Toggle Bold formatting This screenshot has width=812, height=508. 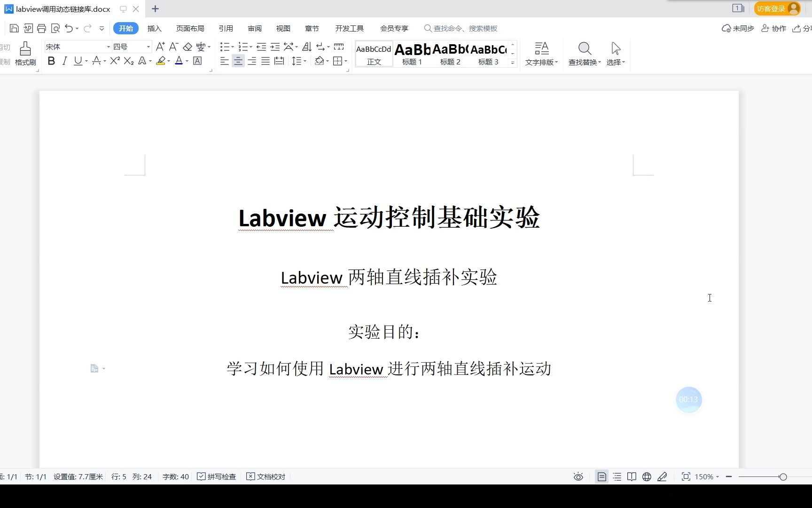51,61
